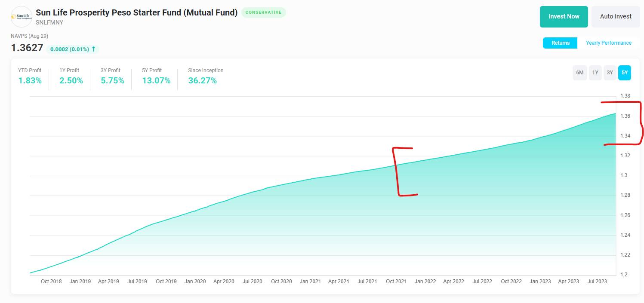Enable the 1Y chart range

[595, 73]
